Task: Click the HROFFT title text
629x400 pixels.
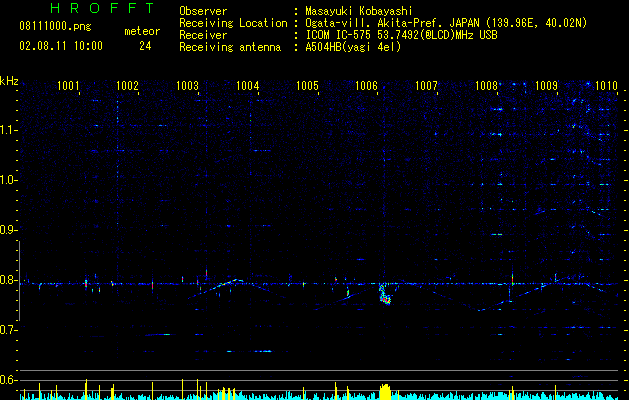Action: click(102, 8)
